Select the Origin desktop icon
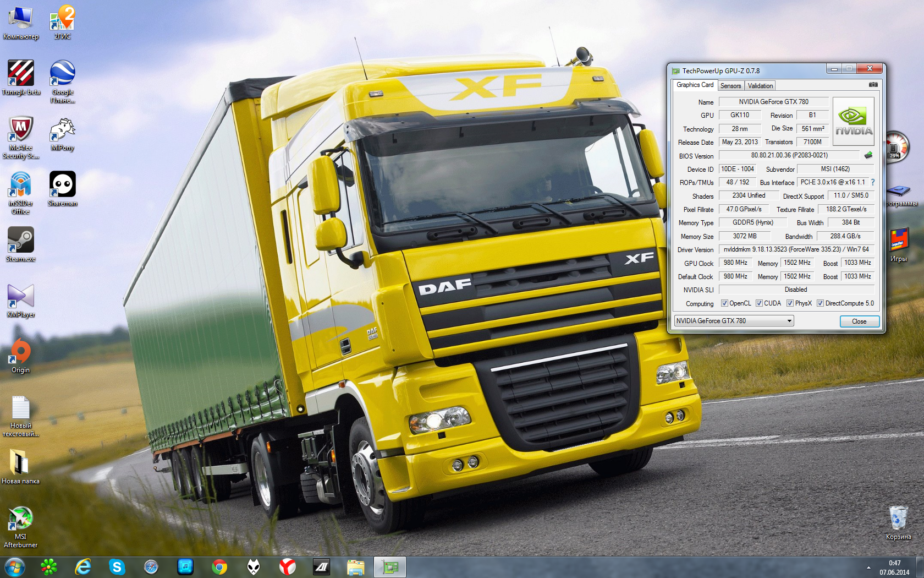The width and height of the screenshot is (924, 578). click(x=21, y=356)
